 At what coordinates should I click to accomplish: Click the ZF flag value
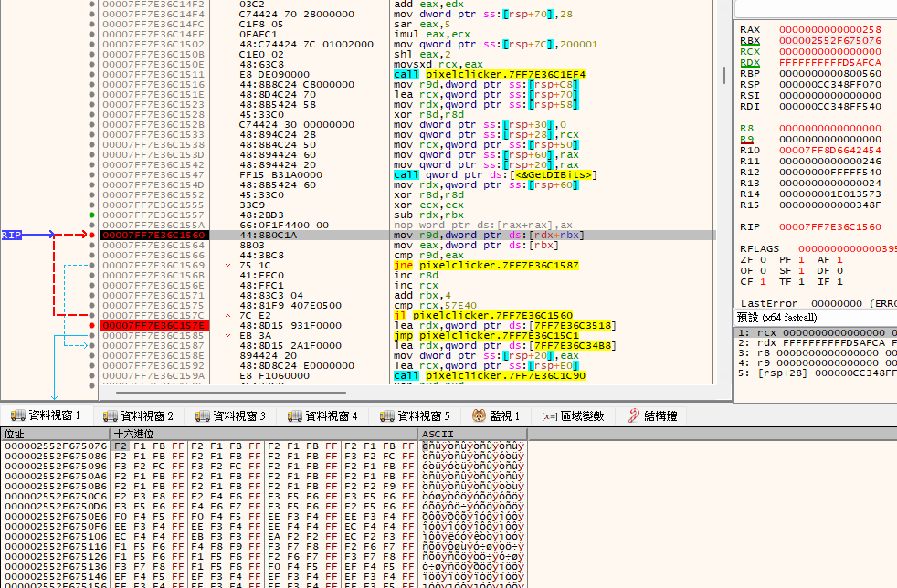tap(763, 259)
